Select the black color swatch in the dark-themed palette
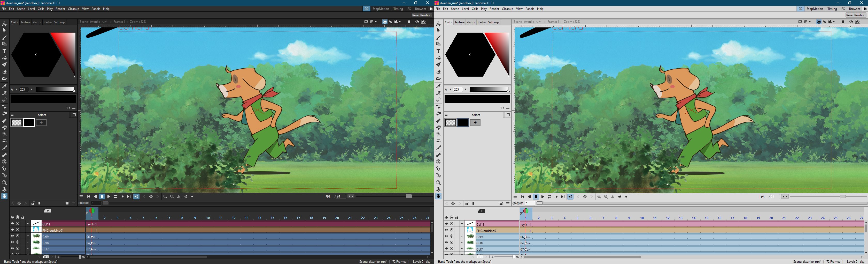This screenshot has height=264, width=868. click(x=29, y=122)
